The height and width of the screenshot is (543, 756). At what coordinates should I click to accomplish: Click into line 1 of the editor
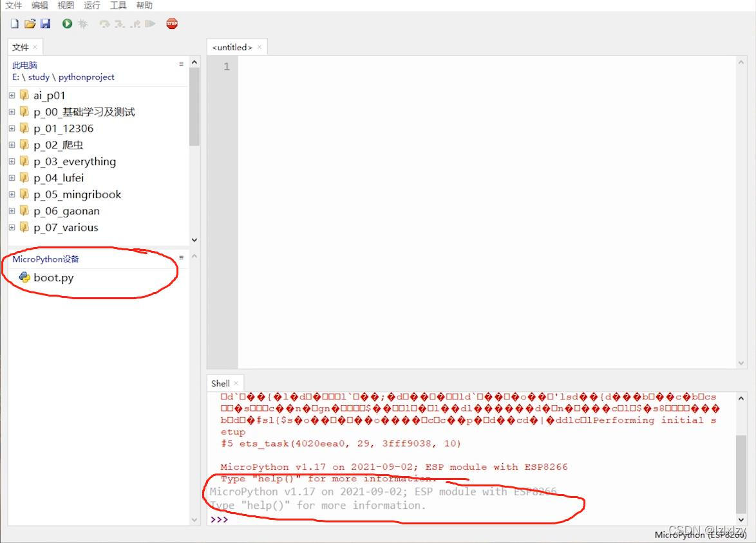coord(487,66)
